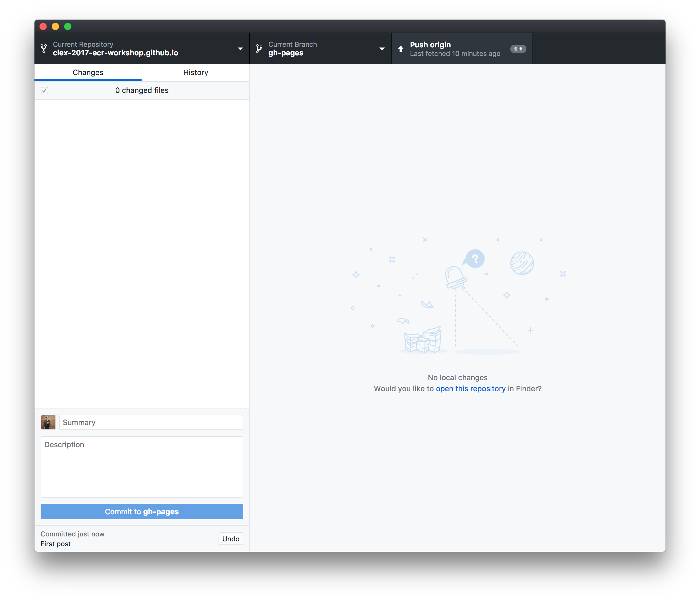Viewport: 700px width, 601px height.
Task: Toggle the select-all changed files checkbox
Action: coord(44,90)
